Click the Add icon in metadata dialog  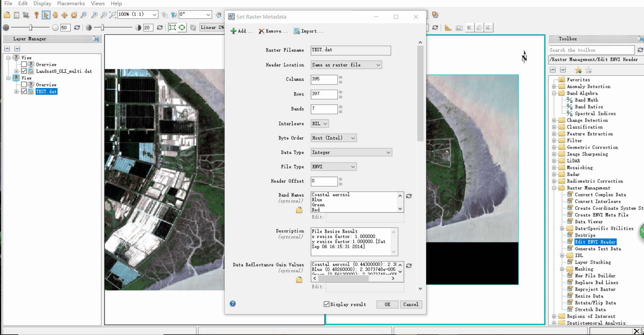pyautogui.click(x=233, y=31)
